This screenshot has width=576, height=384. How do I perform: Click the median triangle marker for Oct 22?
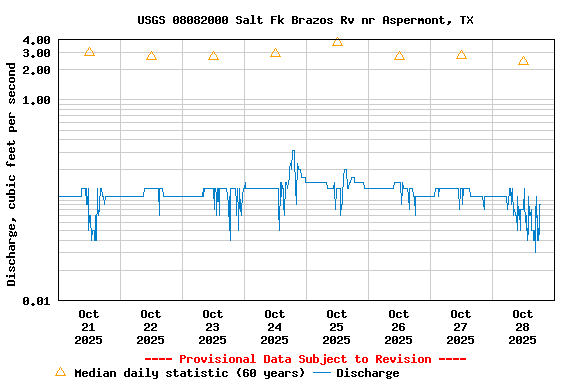coord(151,56)
